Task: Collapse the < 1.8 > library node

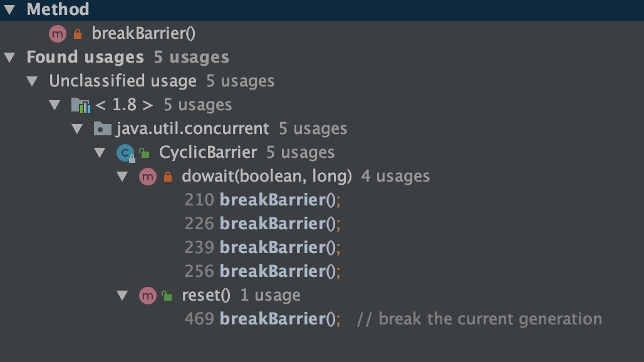Action: click(x=55, y=105)
